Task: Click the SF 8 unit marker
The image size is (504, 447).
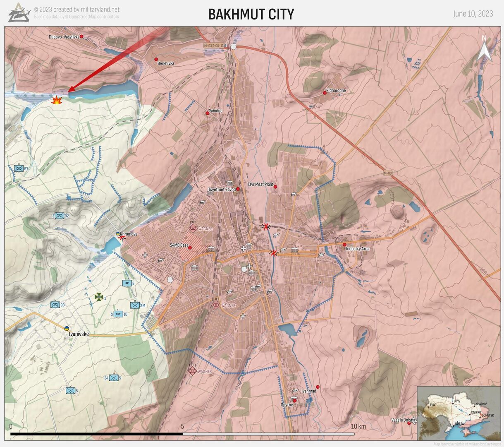Action: [127, 283]
